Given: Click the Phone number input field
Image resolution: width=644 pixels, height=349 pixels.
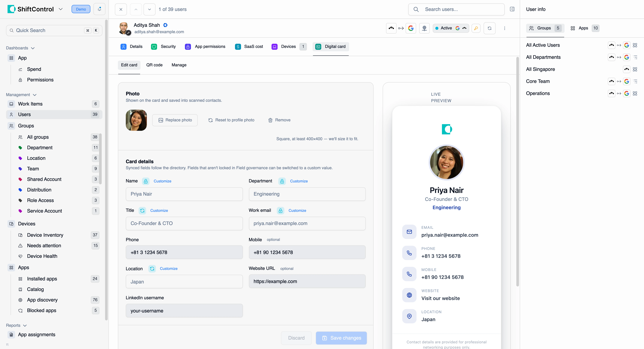Looking at the screenshot, I should [184, 252].
